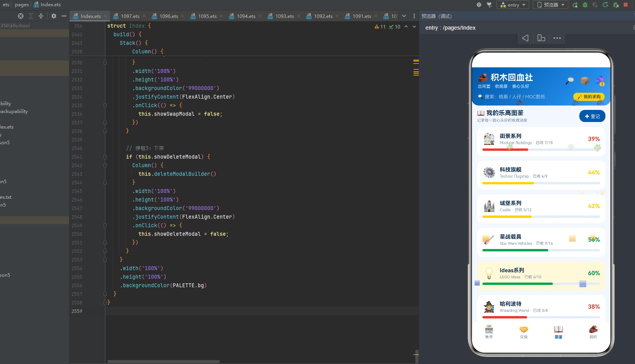
Task: Activate the 1093.ets tab
Action: 284,16
